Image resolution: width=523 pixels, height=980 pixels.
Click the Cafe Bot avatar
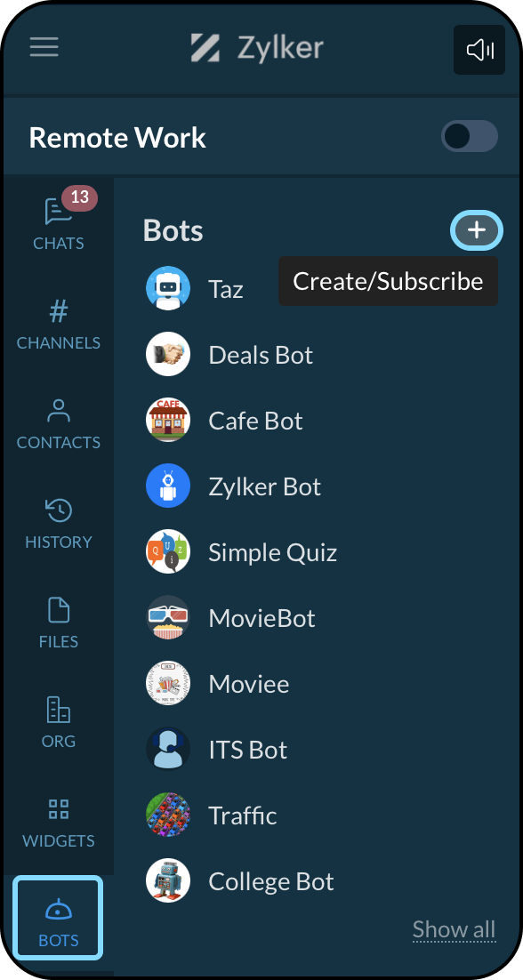point(168,421)
